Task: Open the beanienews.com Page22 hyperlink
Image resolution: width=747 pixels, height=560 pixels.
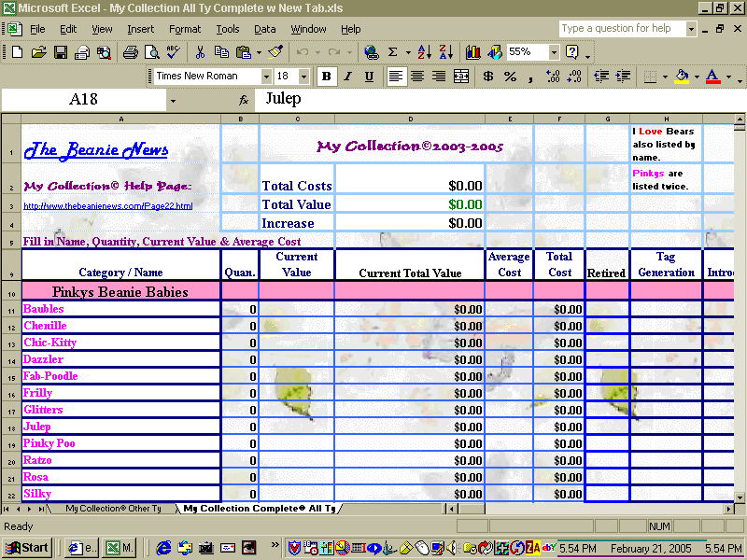Action: tap(107, 205)
